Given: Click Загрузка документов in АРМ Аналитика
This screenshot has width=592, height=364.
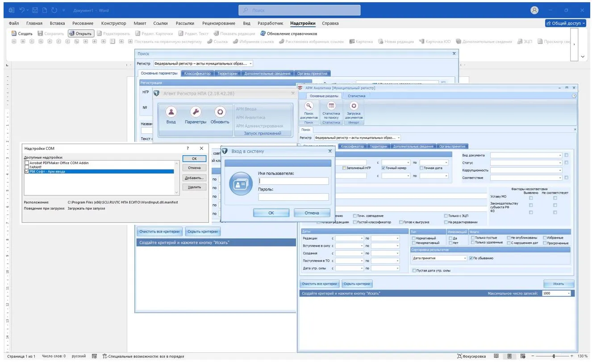Looking at the screenshot, I should click(x=354, y=110).
